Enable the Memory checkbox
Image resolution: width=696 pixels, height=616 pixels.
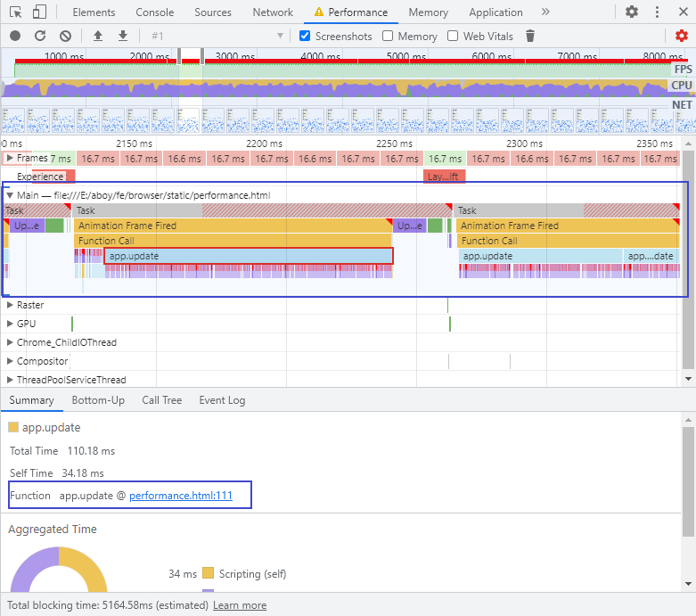pos(388,37)
